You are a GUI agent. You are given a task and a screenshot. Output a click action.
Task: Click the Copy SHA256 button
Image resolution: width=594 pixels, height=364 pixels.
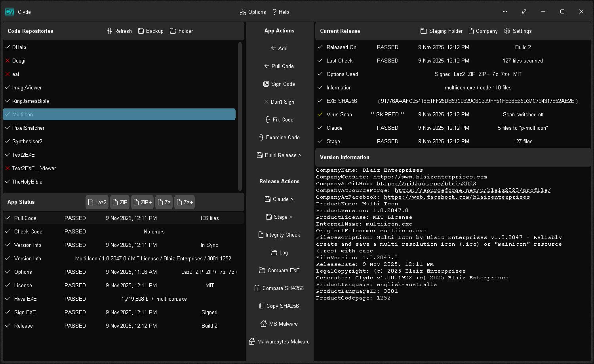click(x=279, y=306)
